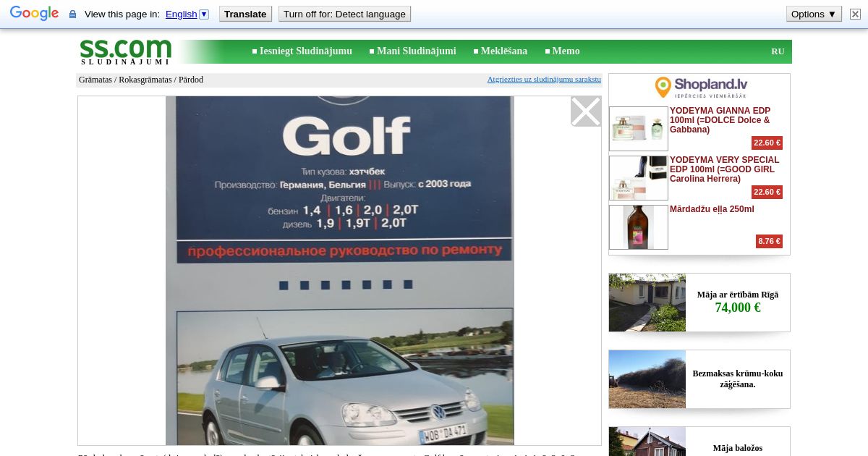The height and width of the screenshot is (456, 868).
Task: Open Yodeyma Very Special product thumbnail
Action: point(639,178)
